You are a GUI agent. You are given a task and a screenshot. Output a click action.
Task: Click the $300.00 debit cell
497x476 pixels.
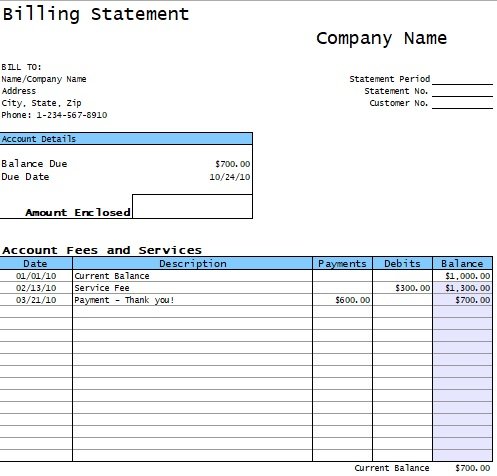pos(402,288)
